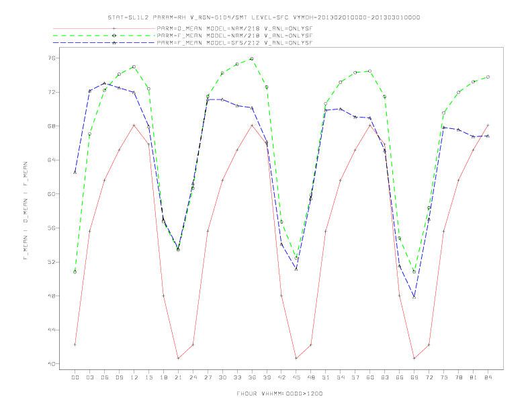
Task: Click the y-axis tick value 52
Action: tap(52, 262)
